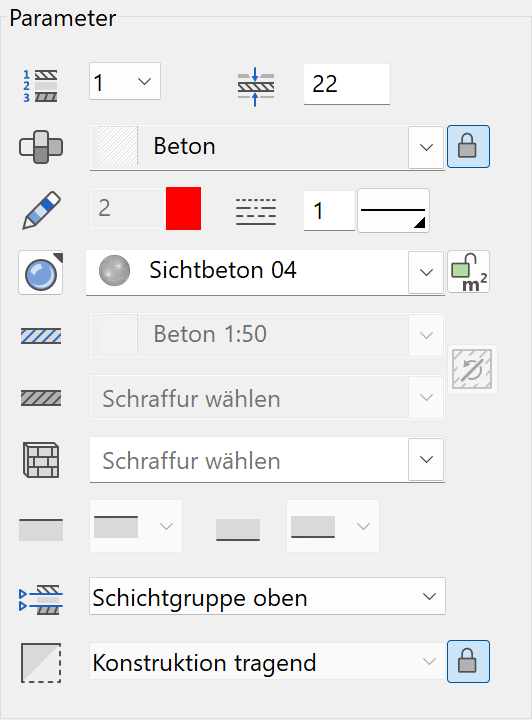
Task: Click the surface sphere button icon
Action: click(41, 273)
